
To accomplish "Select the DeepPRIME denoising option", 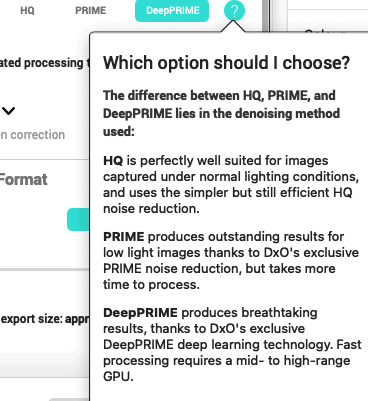I will tap(172, 11).
